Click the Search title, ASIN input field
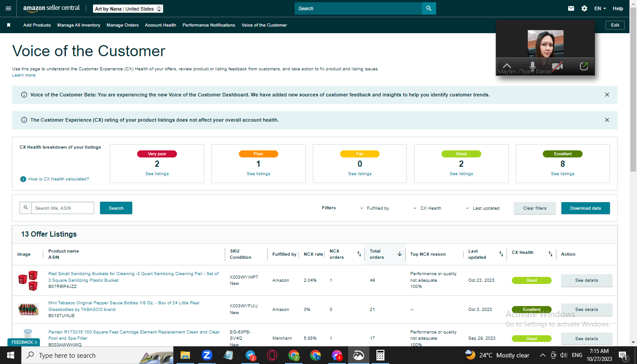The image size is (637, 364). tap(63, 208)
